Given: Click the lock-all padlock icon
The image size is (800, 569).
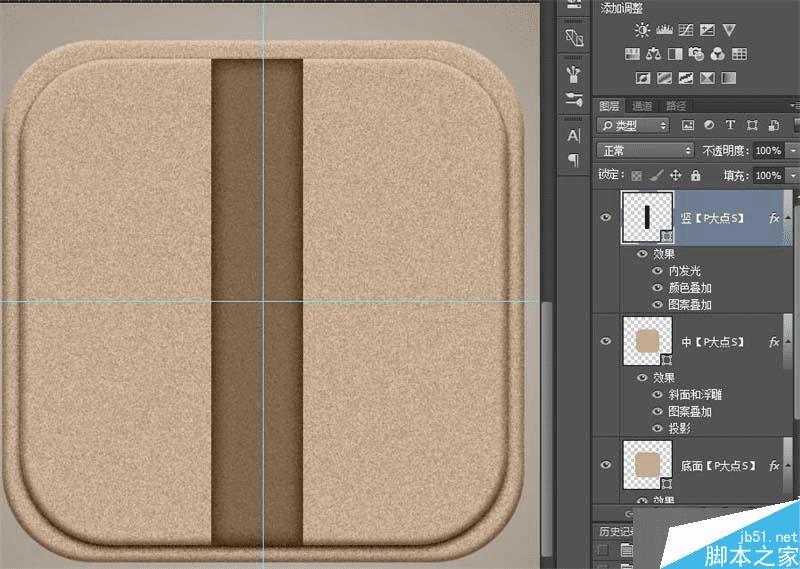Looking at the screenshot, I should (x=695, y=175).
